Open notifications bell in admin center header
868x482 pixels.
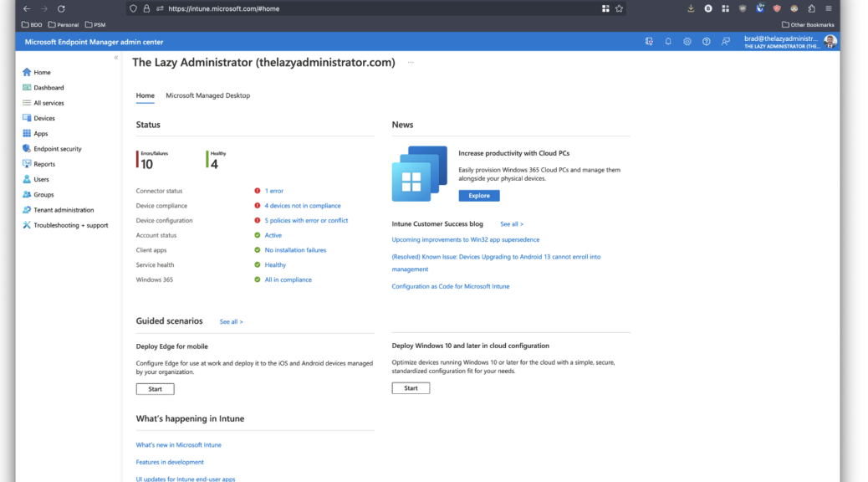click(668, 42)
